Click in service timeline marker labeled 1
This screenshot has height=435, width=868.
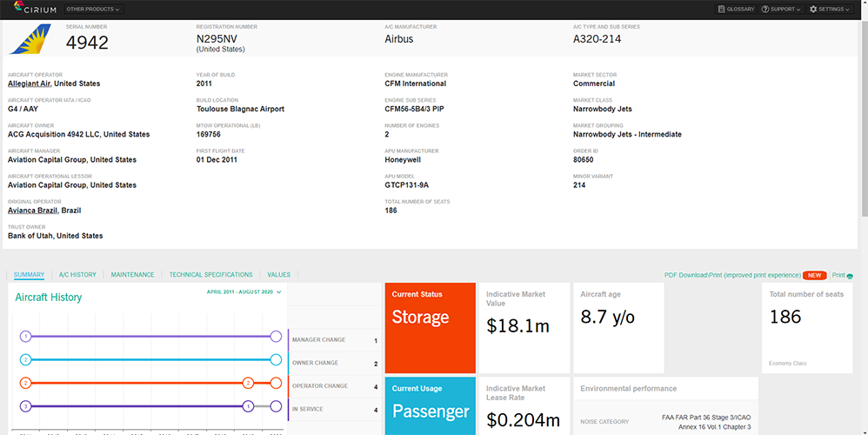tap(248, 406)
